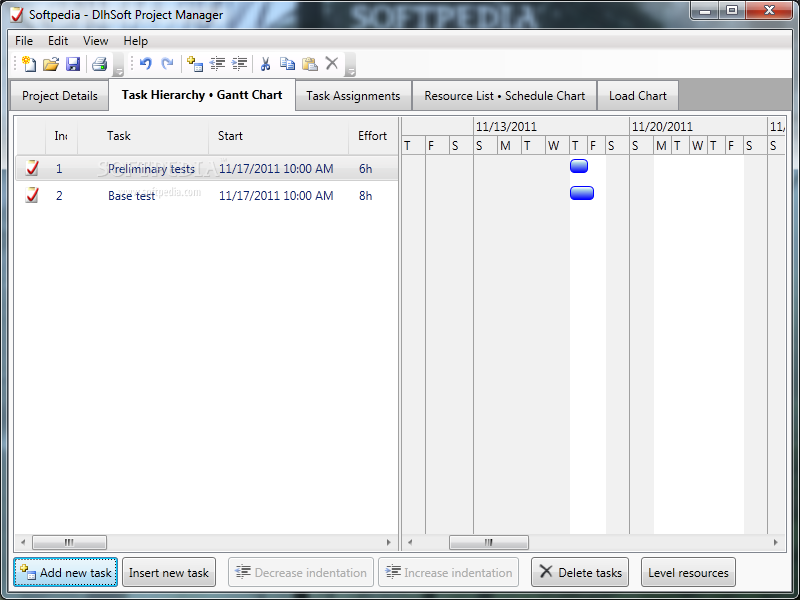Click the Delete tasks button
Screen dimensions: 800x600
click(x=580, y=572)
